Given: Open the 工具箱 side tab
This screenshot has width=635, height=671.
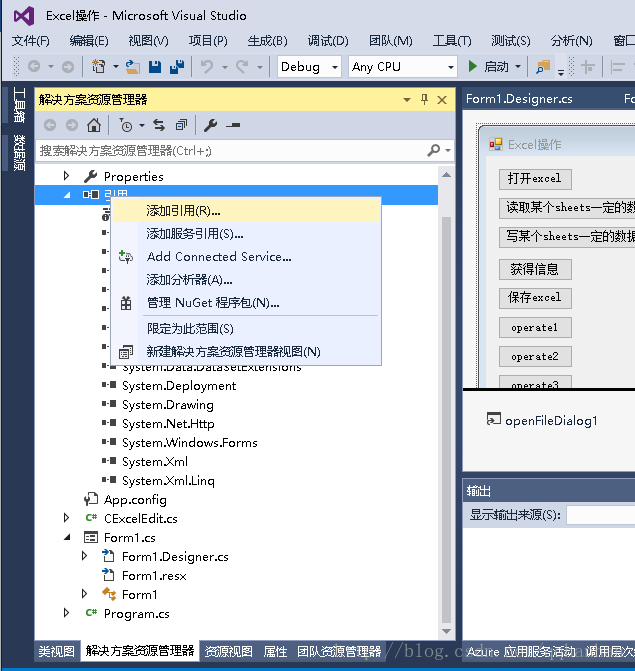Looking at the screenshot, I should point(18,105).
